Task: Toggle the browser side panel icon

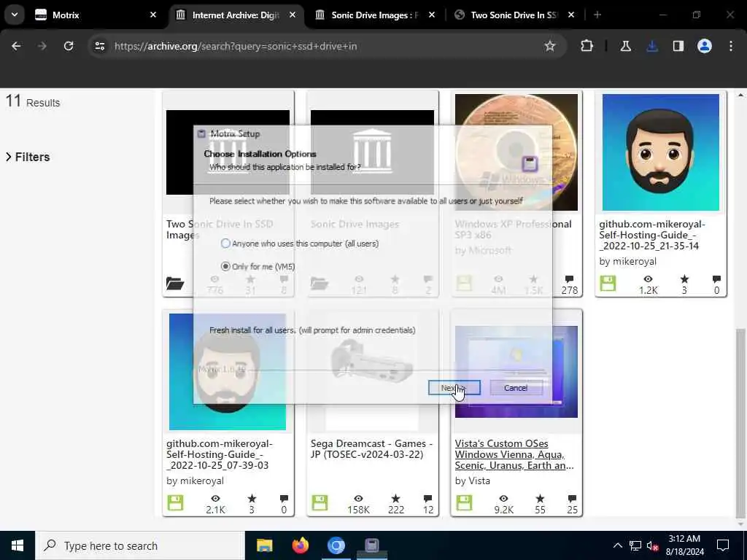Action: point(678,46)
